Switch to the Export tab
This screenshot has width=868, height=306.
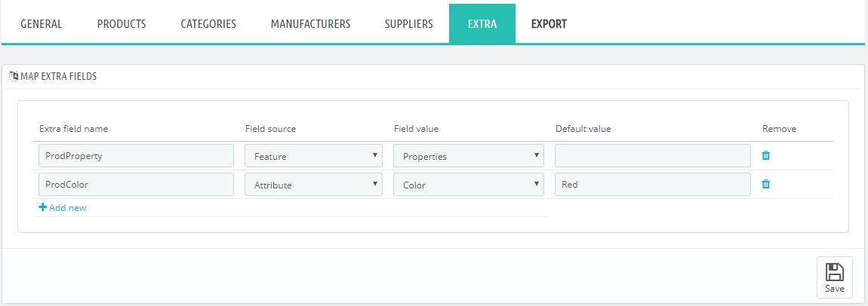pyautogui.click(x=549, y=24)
